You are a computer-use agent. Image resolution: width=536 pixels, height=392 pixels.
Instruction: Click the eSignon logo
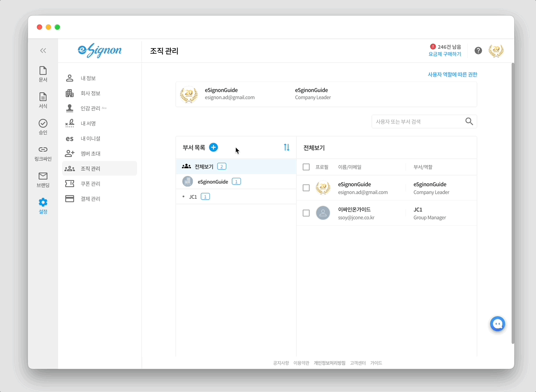coord(99,51)
